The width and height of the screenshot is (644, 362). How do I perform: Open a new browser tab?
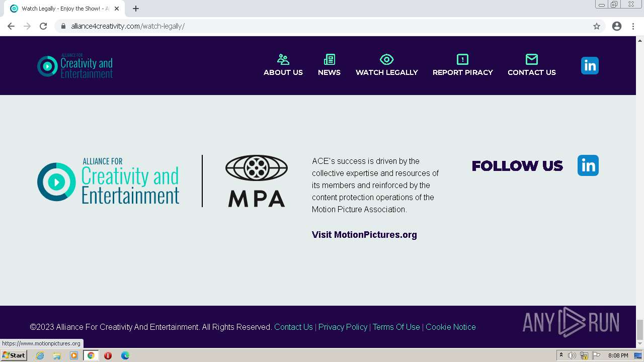[x=136, y=9]
